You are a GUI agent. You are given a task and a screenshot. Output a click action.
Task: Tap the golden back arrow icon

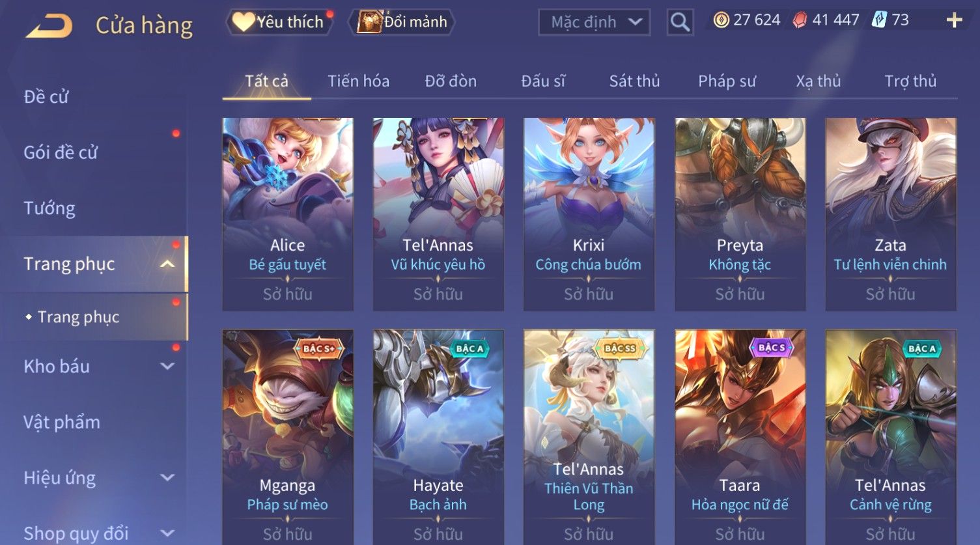click(x=49, y=26)
